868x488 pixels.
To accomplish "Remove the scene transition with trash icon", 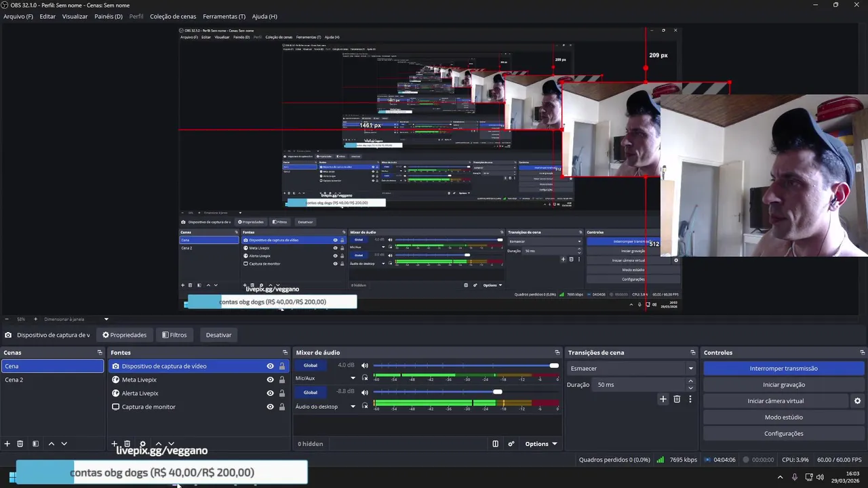I will coord(677,399).
